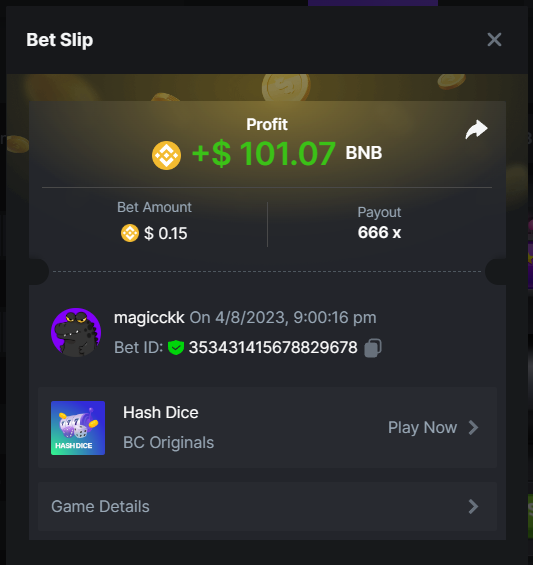
Task: Click the 666 x payout value
Action: point(379,232)
